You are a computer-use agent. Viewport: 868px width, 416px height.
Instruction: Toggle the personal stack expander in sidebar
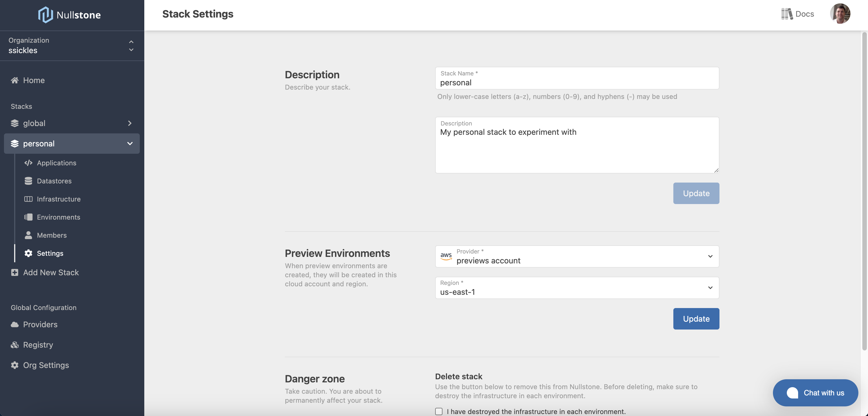(130, 143)
